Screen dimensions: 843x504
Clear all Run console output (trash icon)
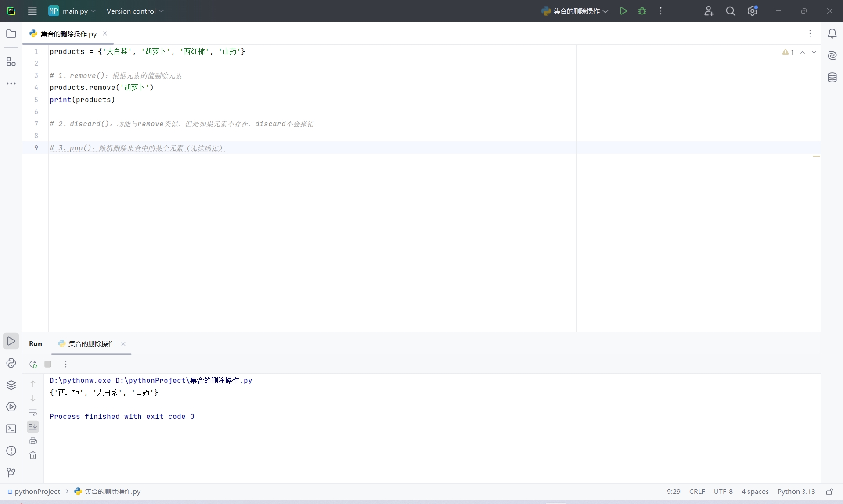coord(33,455)
